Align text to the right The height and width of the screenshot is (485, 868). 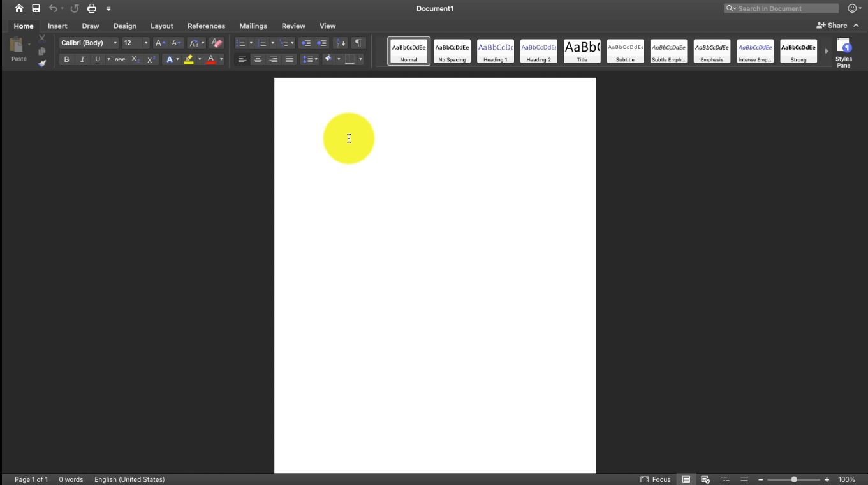(x=274, y=59)
